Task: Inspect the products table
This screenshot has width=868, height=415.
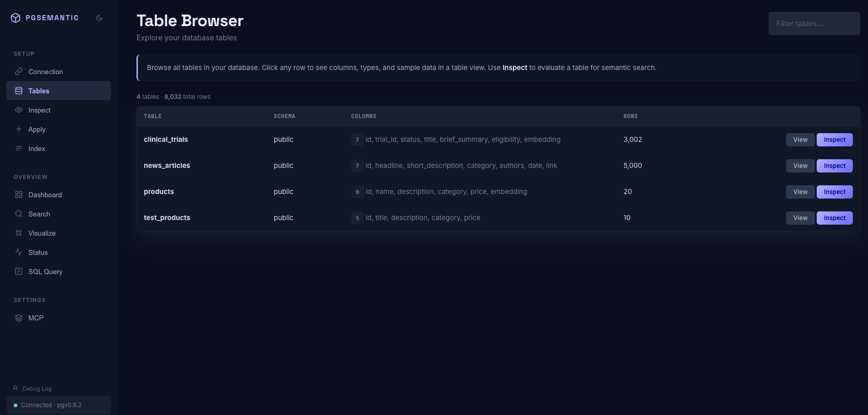Action: tap(835, 192)
